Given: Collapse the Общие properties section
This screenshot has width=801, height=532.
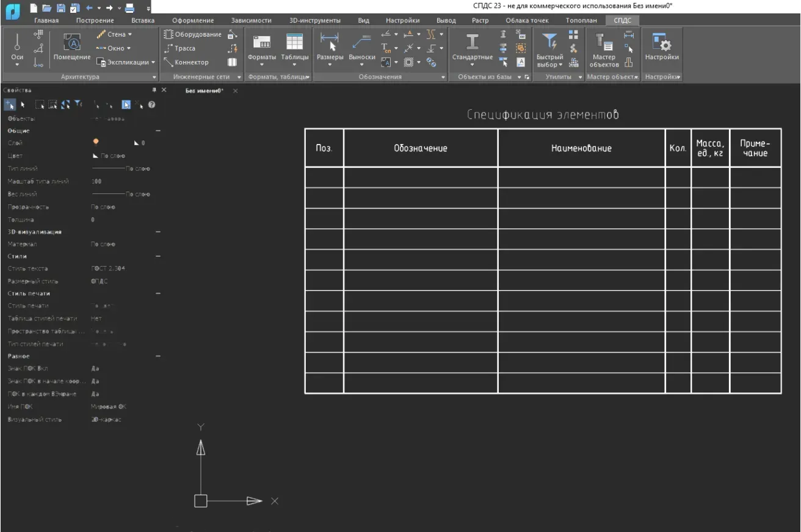Looking at the screenshot, I should click(158, 131).
